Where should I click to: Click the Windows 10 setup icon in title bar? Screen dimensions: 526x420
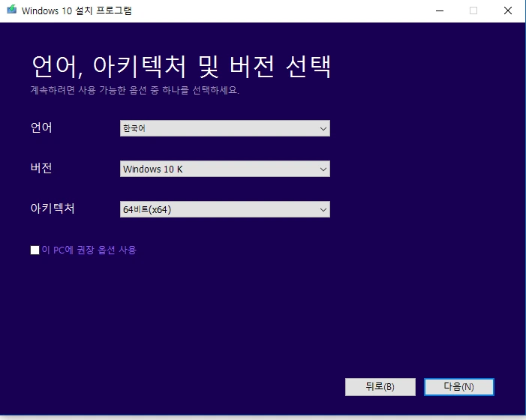(x=12, y=10)
